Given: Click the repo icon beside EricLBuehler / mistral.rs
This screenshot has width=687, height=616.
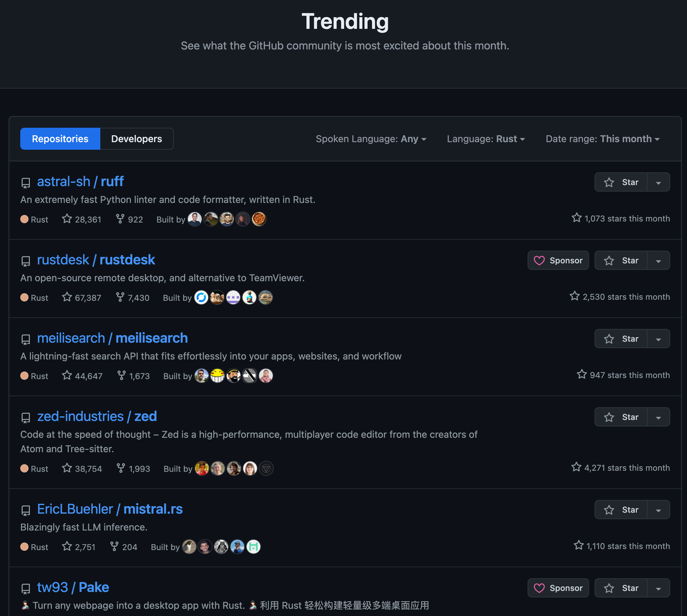Looking at the screenshot, I should click(x=26, y=510).
